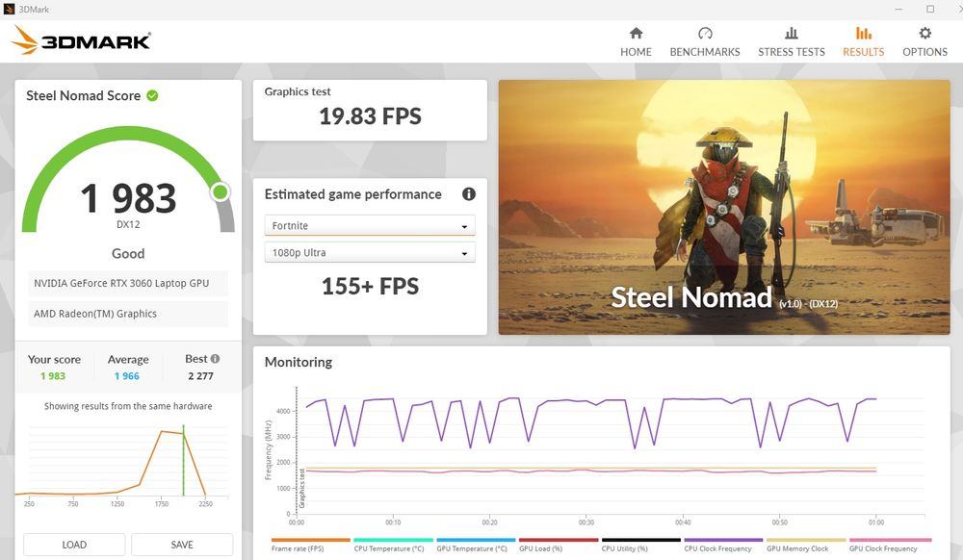Click the 3DMark logo
The image size is (963, 560).
81,40
